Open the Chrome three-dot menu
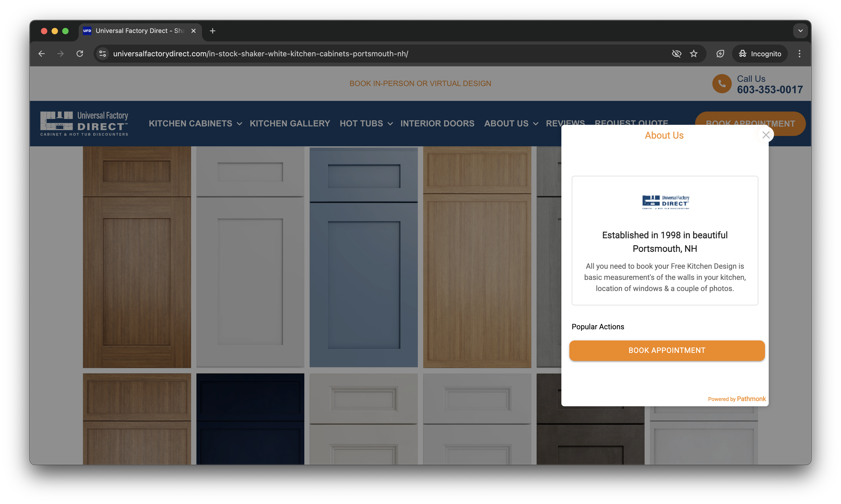The height and width of the screenshot is (504, 841). click(x=799, y=54)
